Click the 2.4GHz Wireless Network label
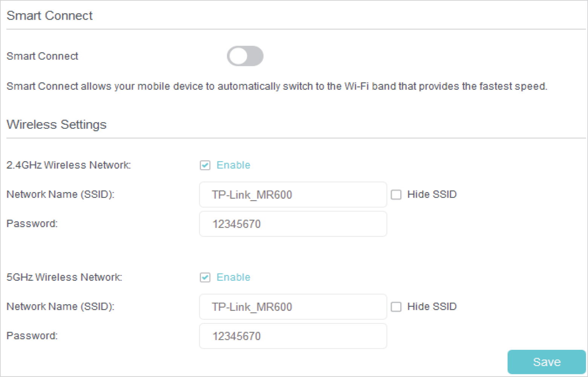588x377 pixels. 69,165
